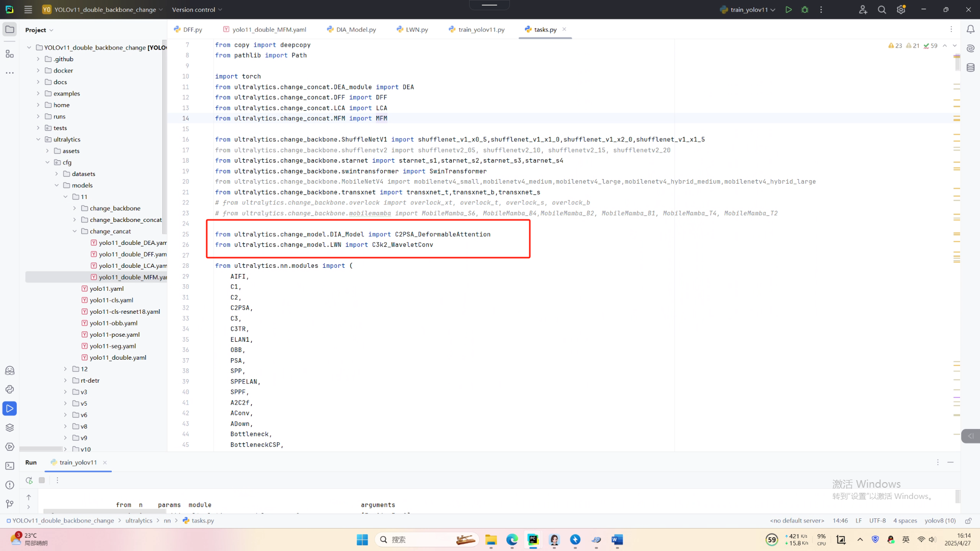Open the Database tool window icon

coord(970,67)
